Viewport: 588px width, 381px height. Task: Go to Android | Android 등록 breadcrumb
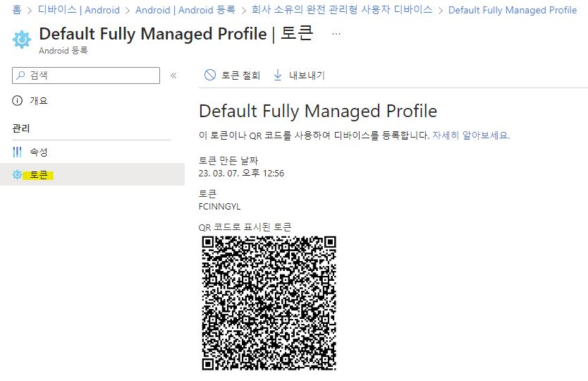(185, 10)
